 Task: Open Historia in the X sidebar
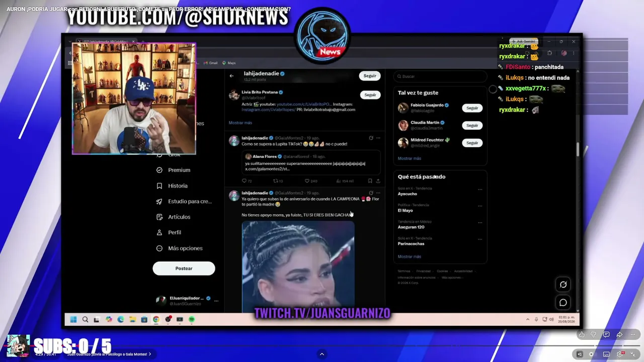click(172, 186)
